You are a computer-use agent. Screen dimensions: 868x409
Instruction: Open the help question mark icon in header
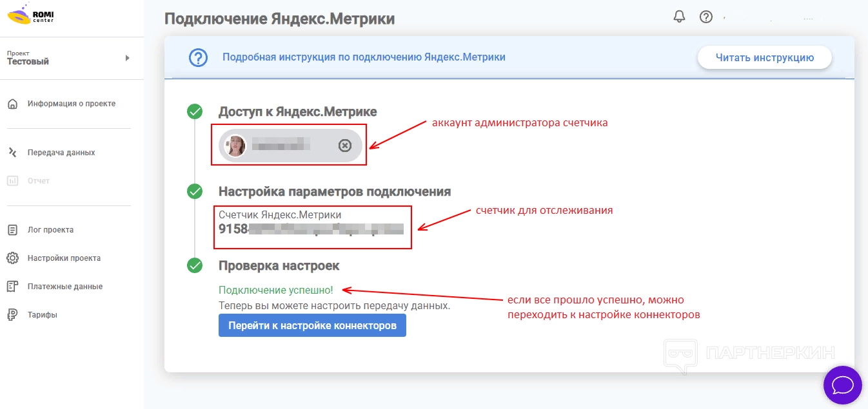706,17
